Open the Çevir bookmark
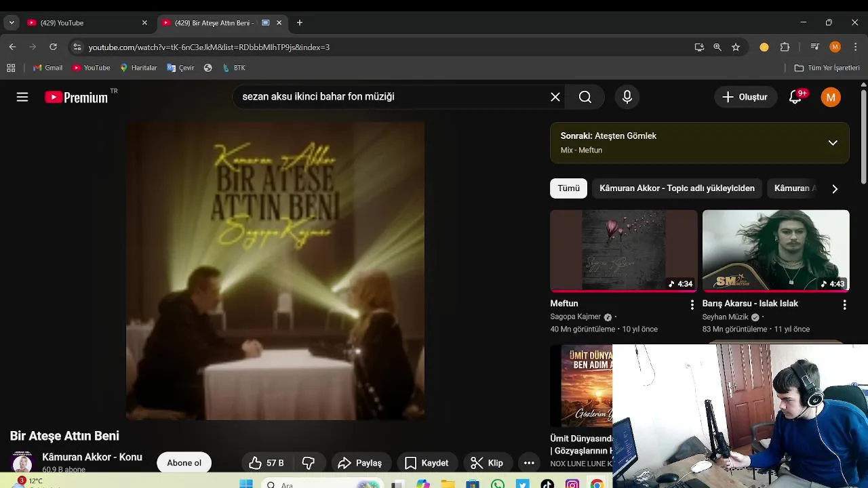The image size is (868, 488). 180,68
